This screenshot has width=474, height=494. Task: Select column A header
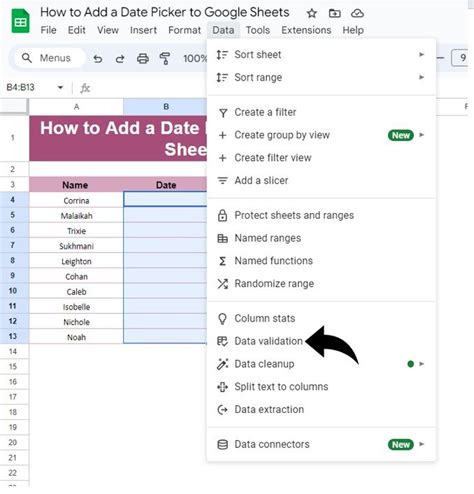click(x=76, y=107)
